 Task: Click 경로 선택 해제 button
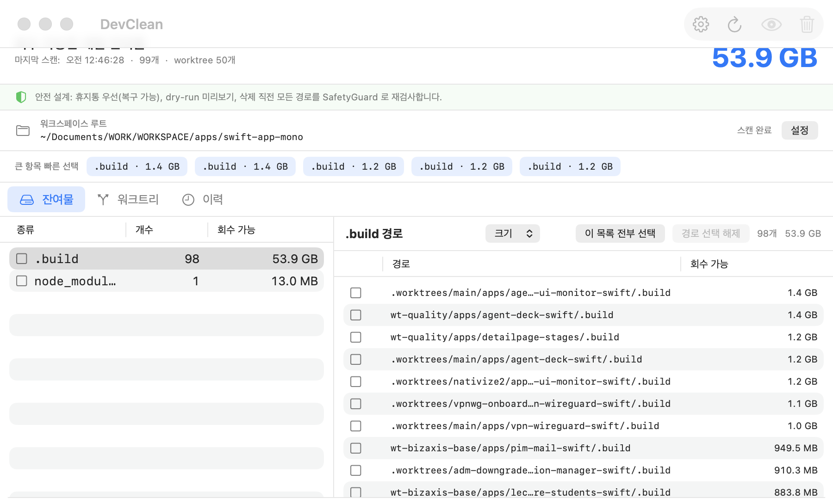(x=711, y=234)
